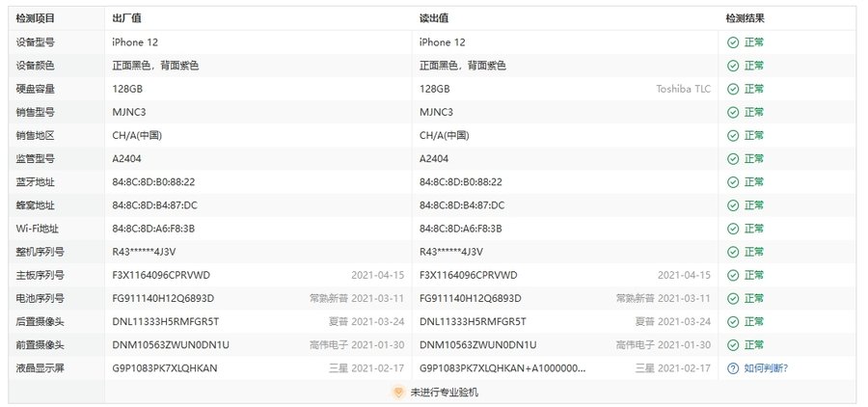Click the orange shield icon beside 未进行专业验机
Image resolution: width=868 pixels, height=407 pixels.
point(398,392)
